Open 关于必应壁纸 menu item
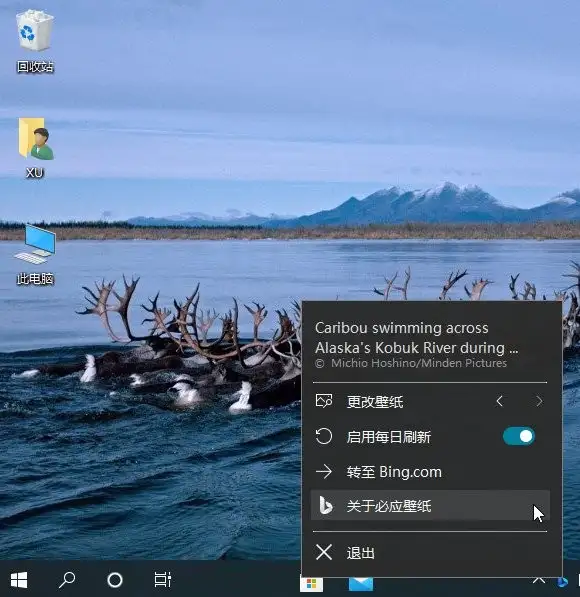Viewport: 580px width, 597px height. click(430, 506)
